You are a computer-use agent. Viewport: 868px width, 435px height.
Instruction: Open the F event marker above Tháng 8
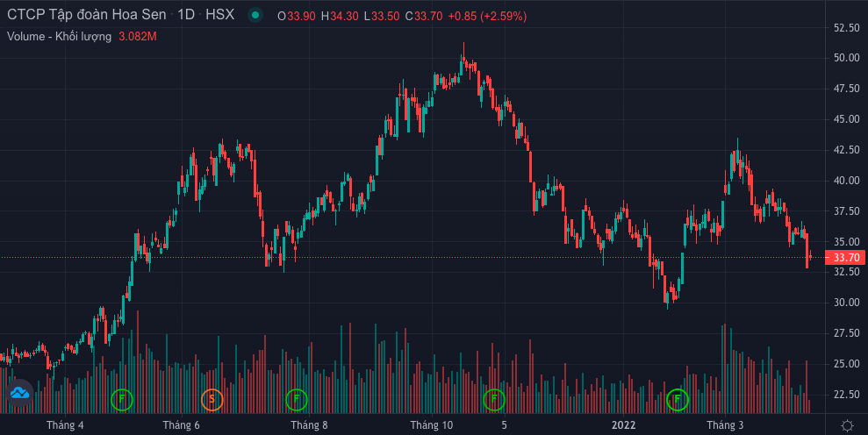296,400
